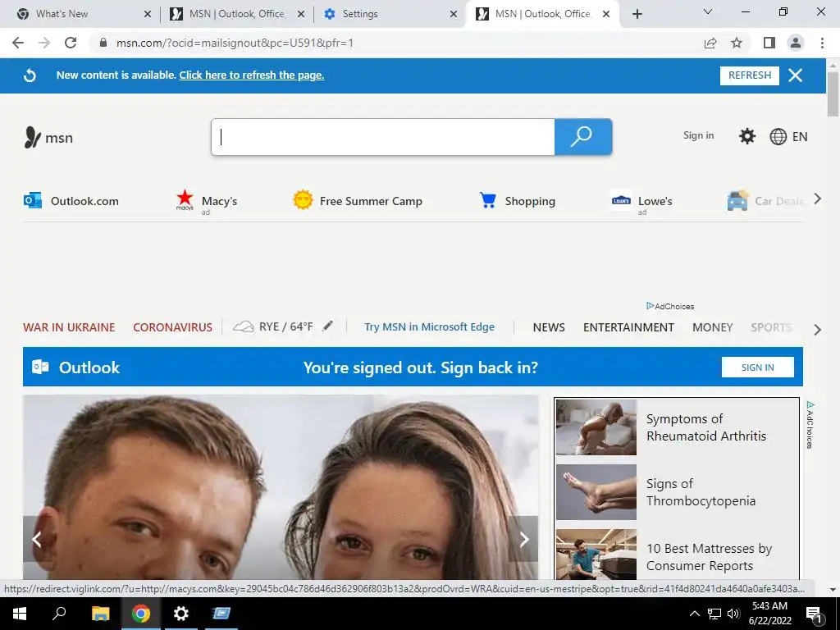Image resolution: width=840 pixels, height=630 pixels.
Task: Click SIGN IN button on Outlook banner
Action: (757, 367)
